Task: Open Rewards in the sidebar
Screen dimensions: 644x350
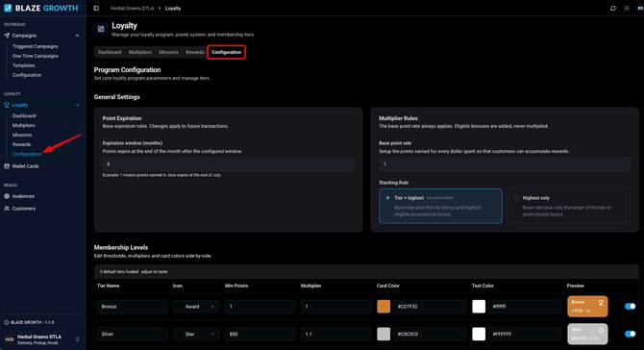Action: [21, 144]
